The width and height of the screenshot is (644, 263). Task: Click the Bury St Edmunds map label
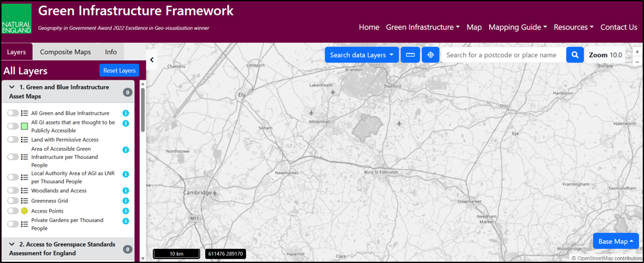coord(381,172)
